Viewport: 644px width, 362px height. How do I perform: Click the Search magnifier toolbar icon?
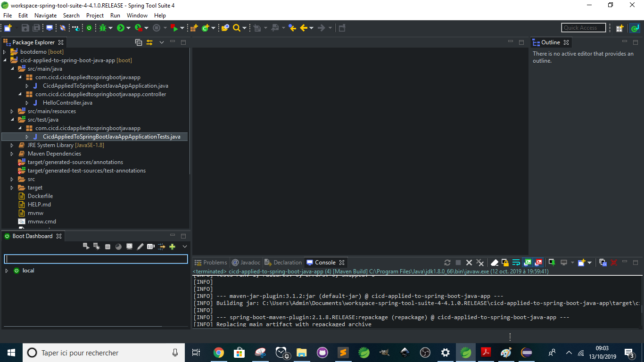pos(237,28)
